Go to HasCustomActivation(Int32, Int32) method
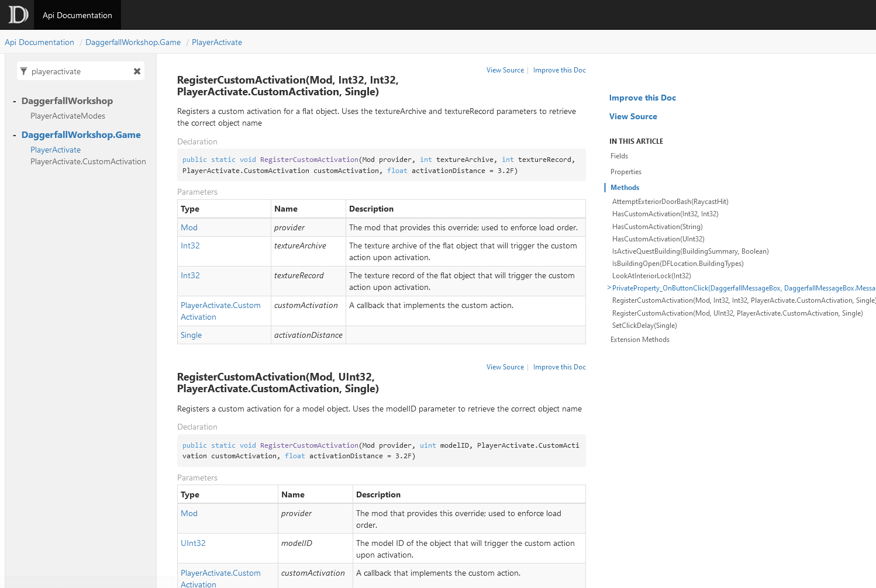The height and width of the screenshot is (588, 876). 665,214
